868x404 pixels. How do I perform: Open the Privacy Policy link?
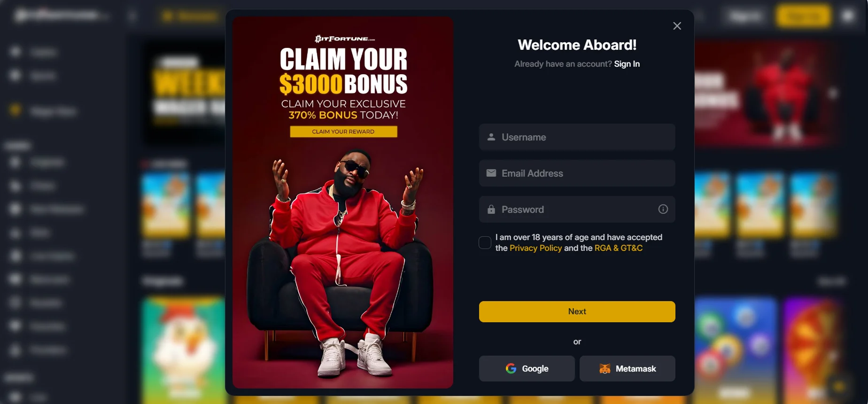tap(535, 248)
